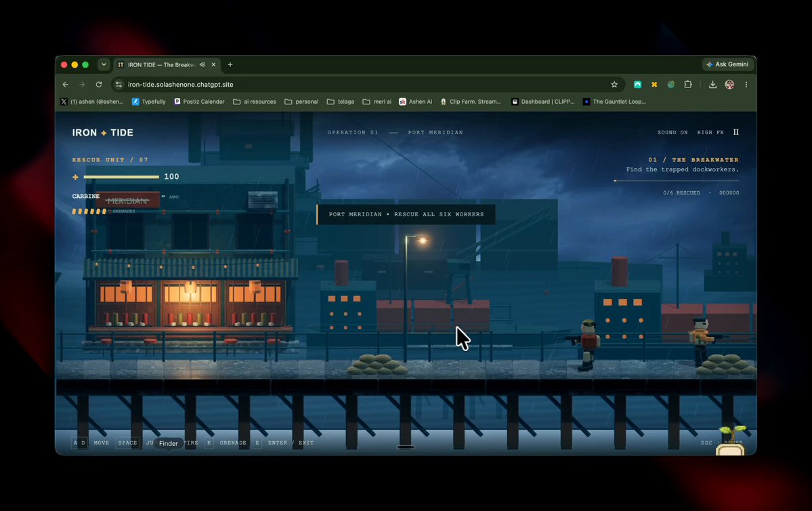The width and height of the screenshot is (812, 511).
Task: Click the enemy soldier near sandbags
Action: click(702, 342)
